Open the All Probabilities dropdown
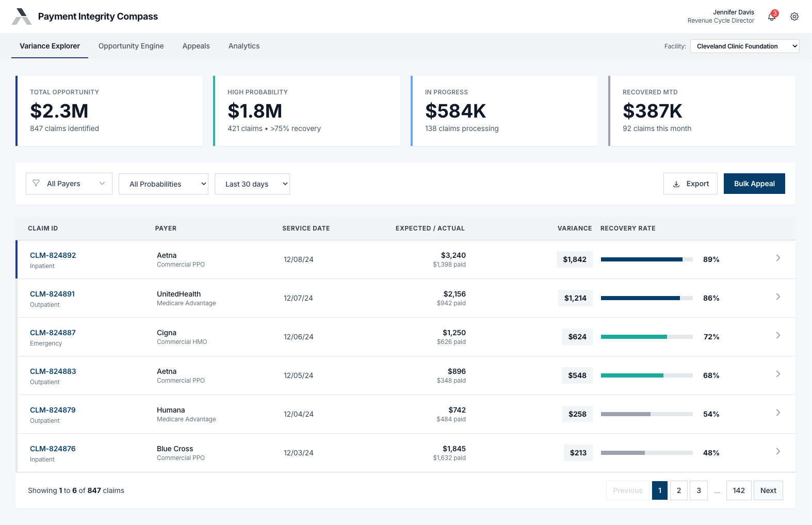 coord(164,184)
